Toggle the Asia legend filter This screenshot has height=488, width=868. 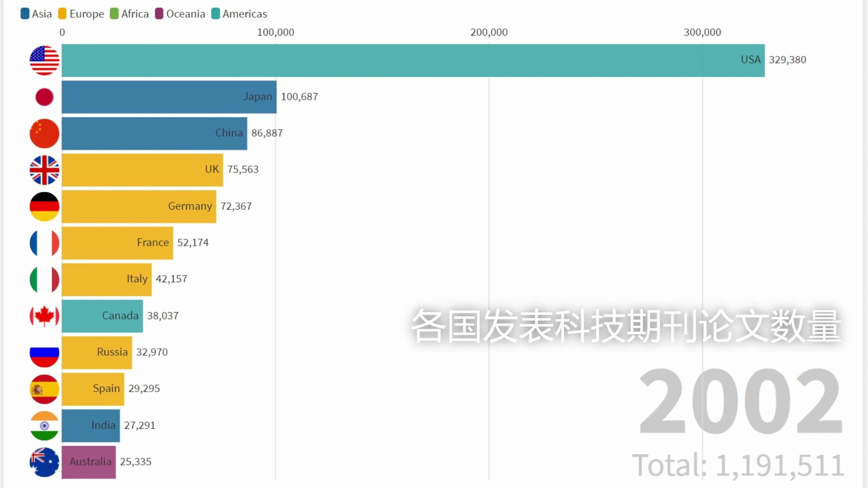tap(36, 14)
